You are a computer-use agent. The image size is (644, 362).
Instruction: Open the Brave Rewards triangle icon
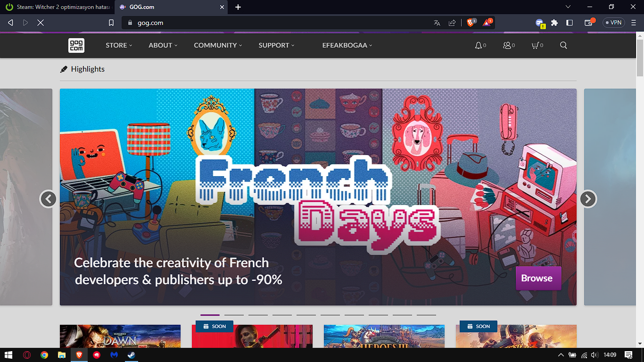pyautogui.click(x=487, y=22)
